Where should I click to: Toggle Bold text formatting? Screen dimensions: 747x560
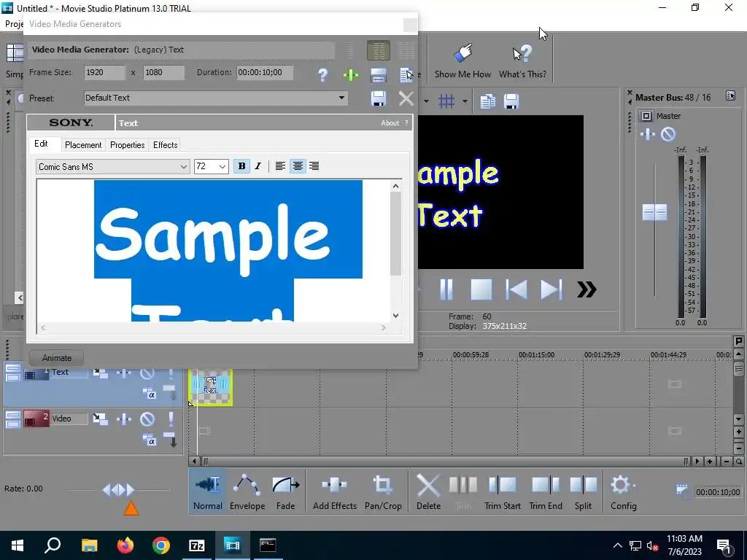coord(241,166)
